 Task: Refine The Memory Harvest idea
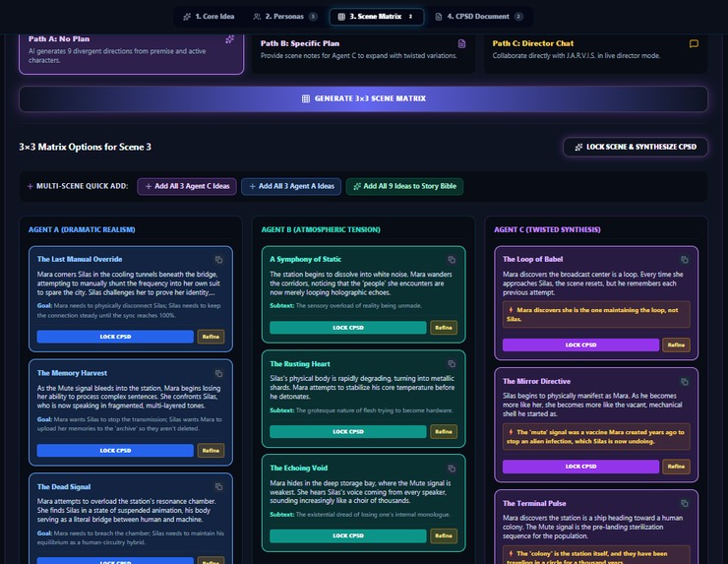click(x=211, y=450)
